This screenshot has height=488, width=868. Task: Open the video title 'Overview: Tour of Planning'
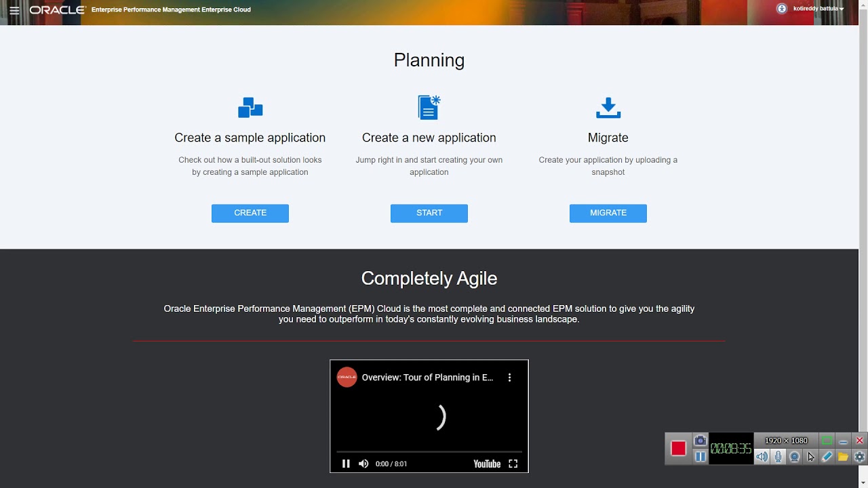click(428, 378)
